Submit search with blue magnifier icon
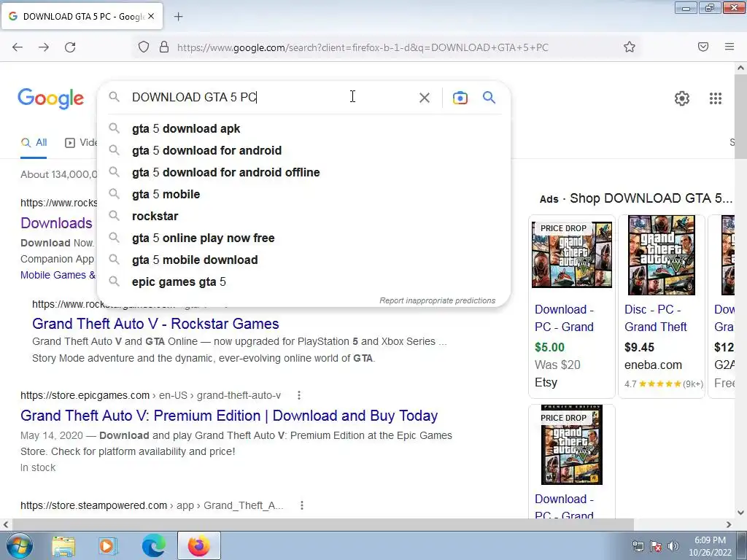The height and width of the screenshot is (560, 747). click(489, 98)
